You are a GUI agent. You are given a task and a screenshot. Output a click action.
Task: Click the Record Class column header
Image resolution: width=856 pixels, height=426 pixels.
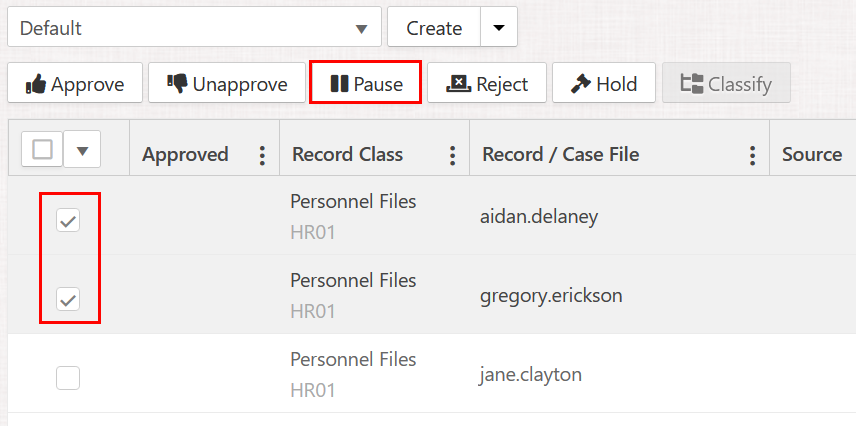347,154
